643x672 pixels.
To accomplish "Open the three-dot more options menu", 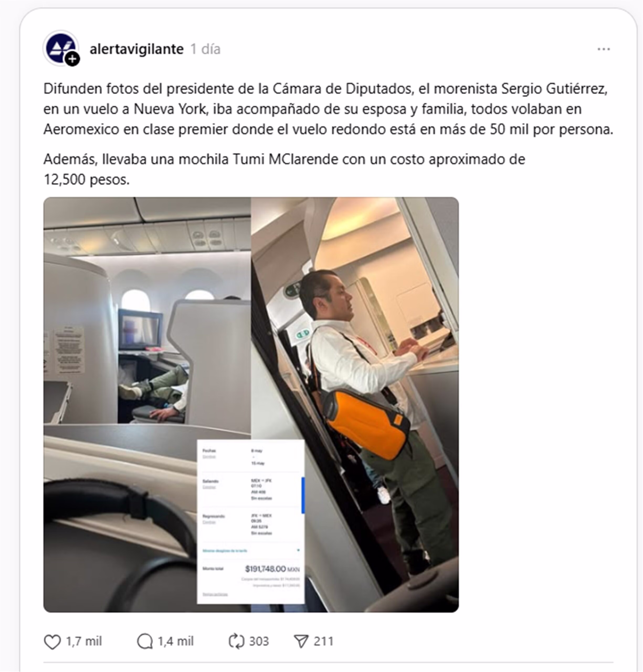I will (x=604, y=49).
